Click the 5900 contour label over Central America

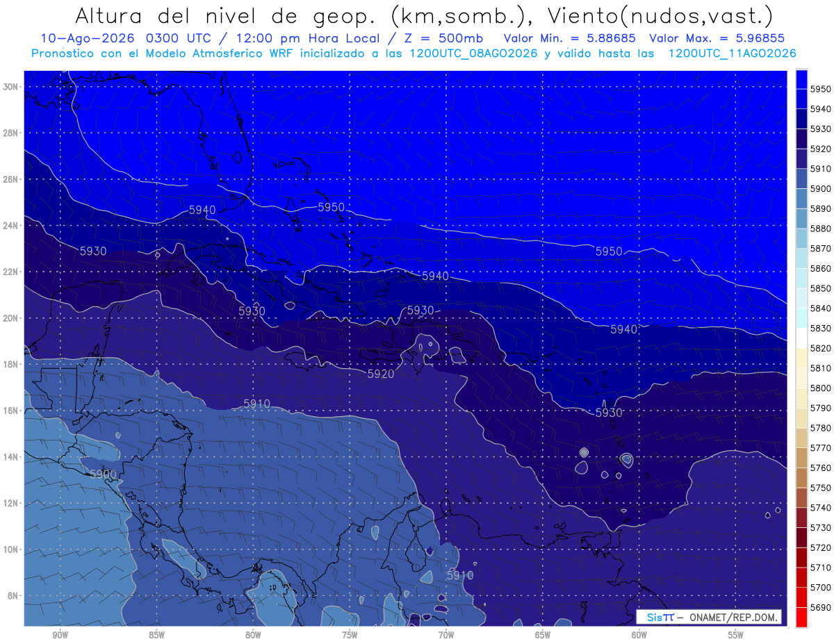(103, 474)
